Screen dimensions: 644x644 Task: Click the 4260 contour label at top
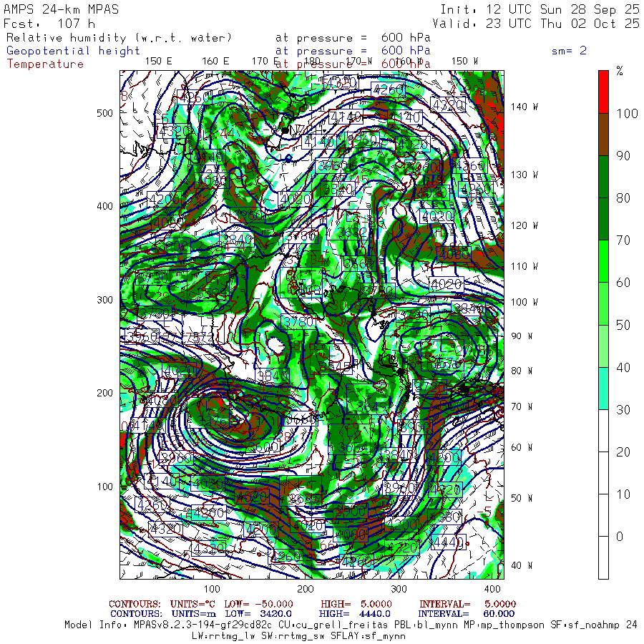pos(388,89)
